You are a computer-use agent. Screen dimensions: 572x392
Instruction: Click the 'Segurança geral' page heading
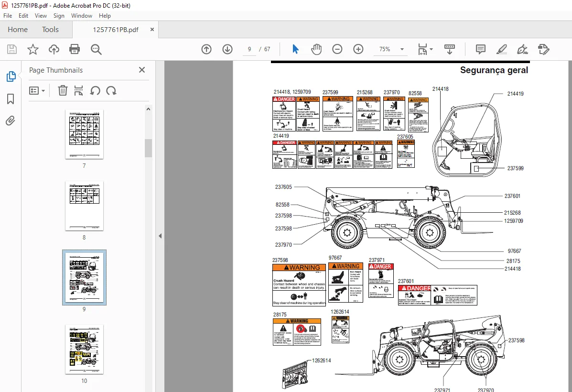[x=494, y=70]
